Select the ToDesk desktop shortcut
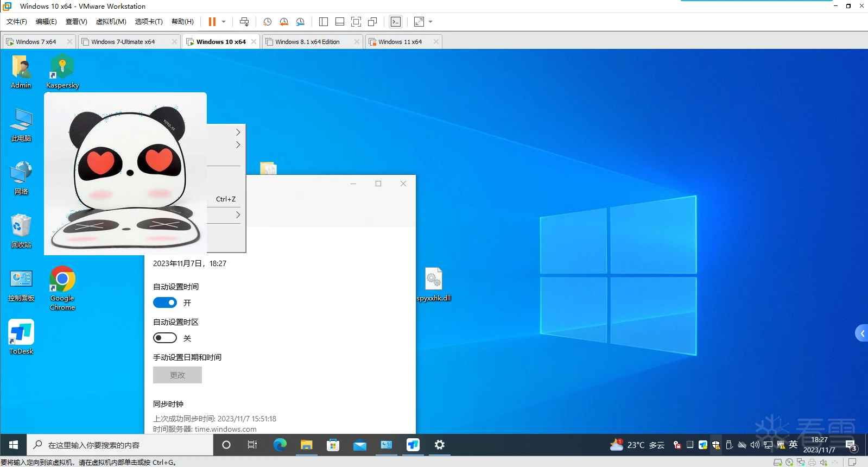 pyautogui.click(x=21, y=337)
